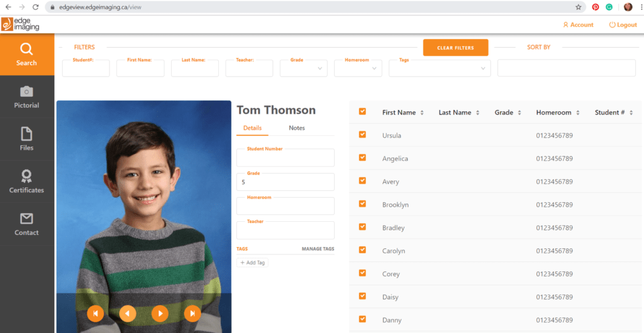The width and height of the screenshot is (644, 333).
Task: Focus the Last Name filter field
Action: coord(195,68)
